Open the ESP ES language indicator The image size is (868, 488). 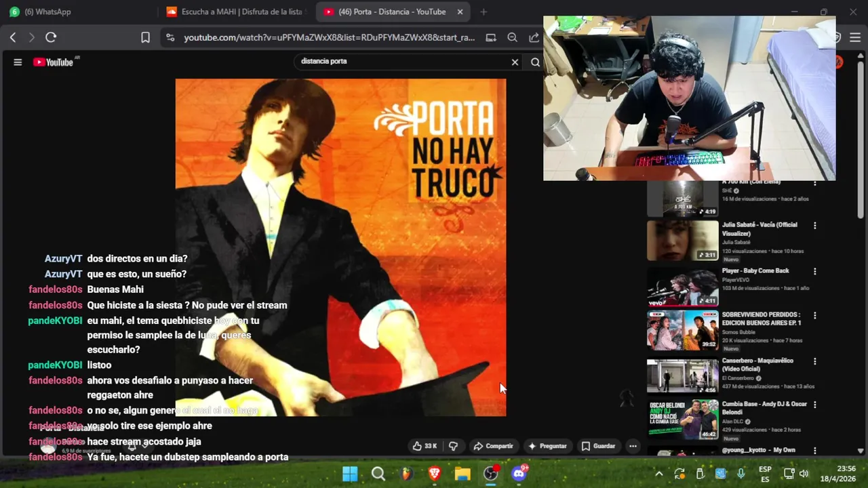(x=765, y=474)
